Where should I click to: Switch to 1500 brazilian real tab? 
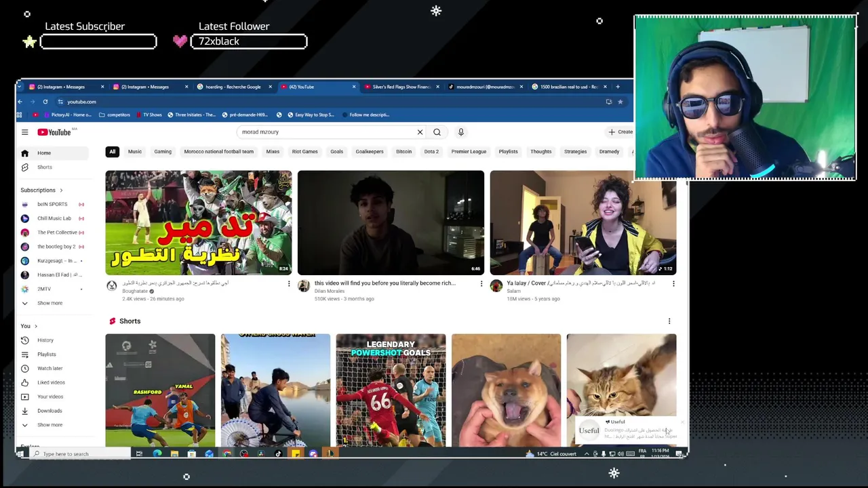pos(569,87)
